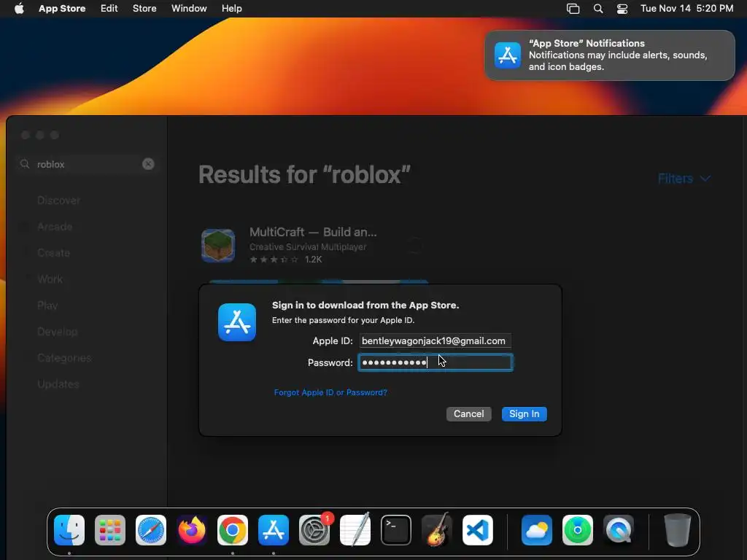The image size is (747, 560).
Task: Open Spotlight search in menu bar
Action: point(598,9)
